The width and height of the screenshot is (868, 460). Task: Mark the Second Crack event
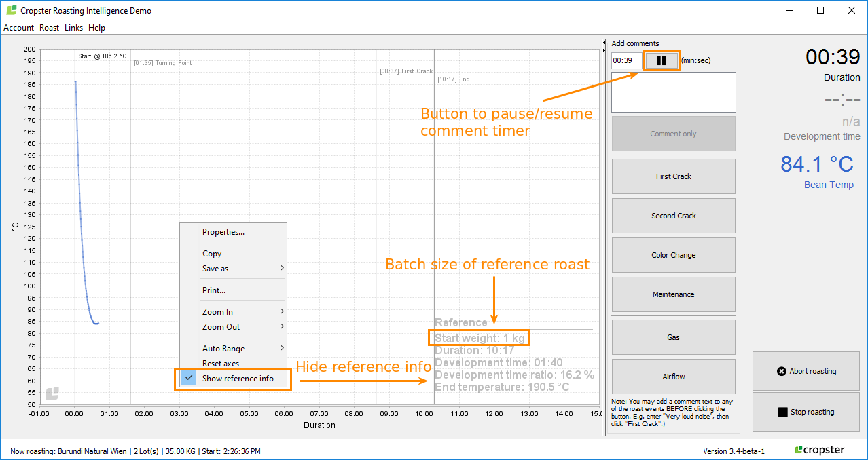click(x=673, y=216)
